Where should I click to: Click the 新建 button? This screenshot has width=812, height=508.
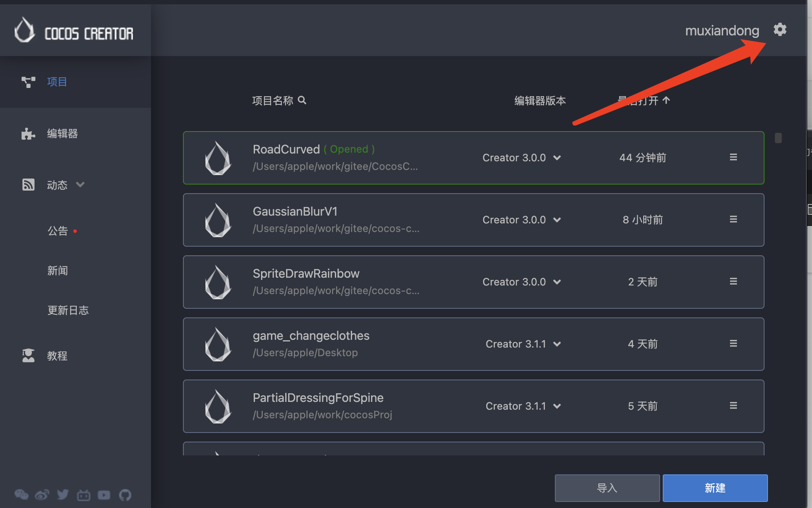(715, 488)
